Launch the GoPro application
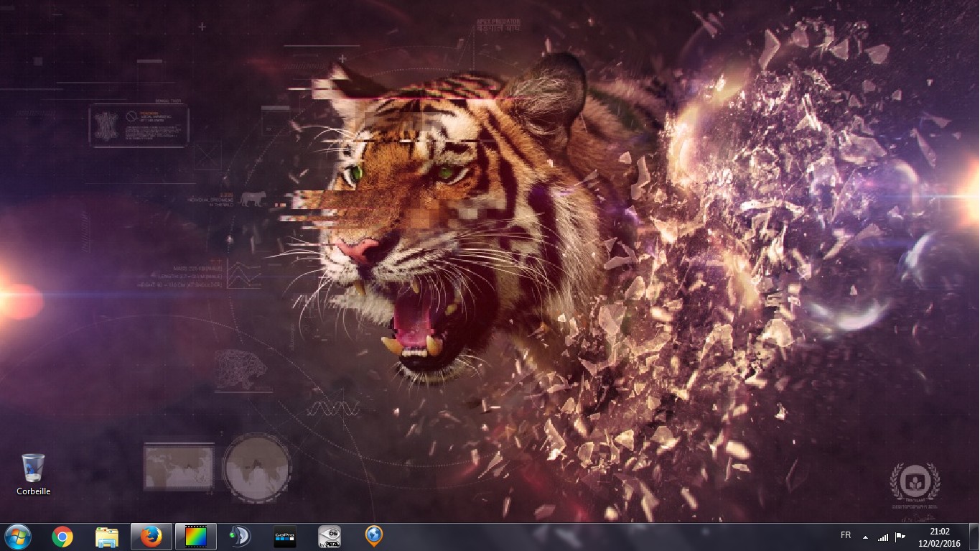The image size is (980, 551). (x=285, y=537)
